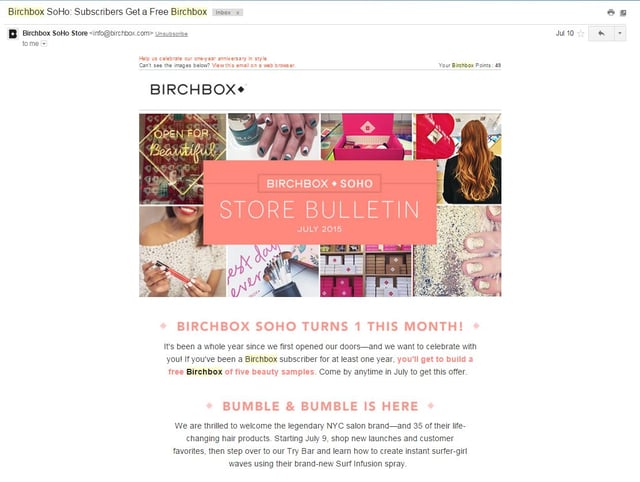Reply using the arrow icon
Image resolution: width=640 pixels, height=482 pixels.
(x=601, y=33)
